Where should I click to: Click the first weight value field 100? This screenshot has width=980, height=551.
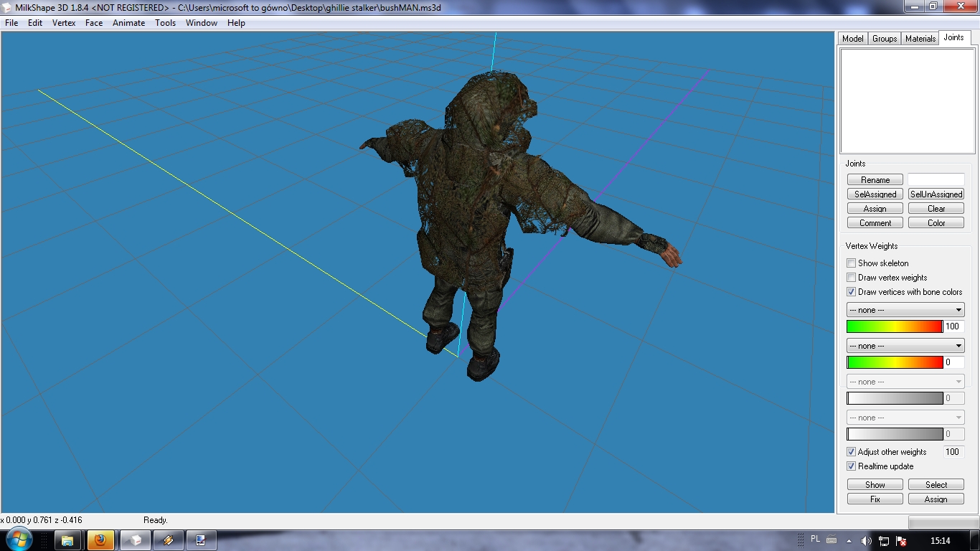[x=954, y=326]
